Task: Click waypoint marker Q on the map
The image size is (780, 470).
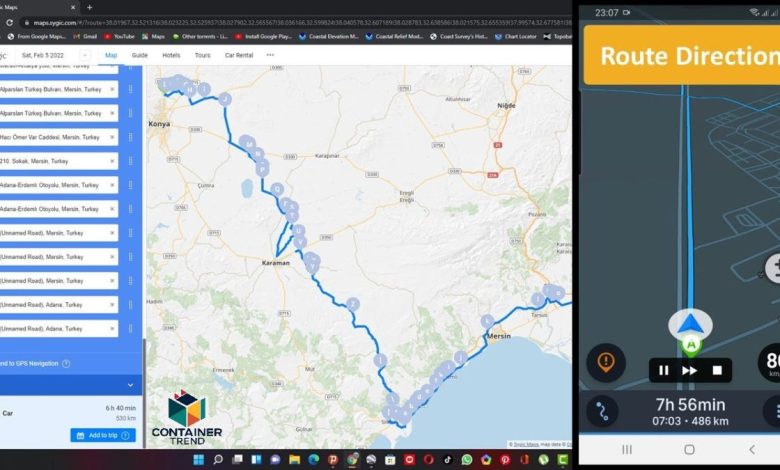Action: [277, 189]
